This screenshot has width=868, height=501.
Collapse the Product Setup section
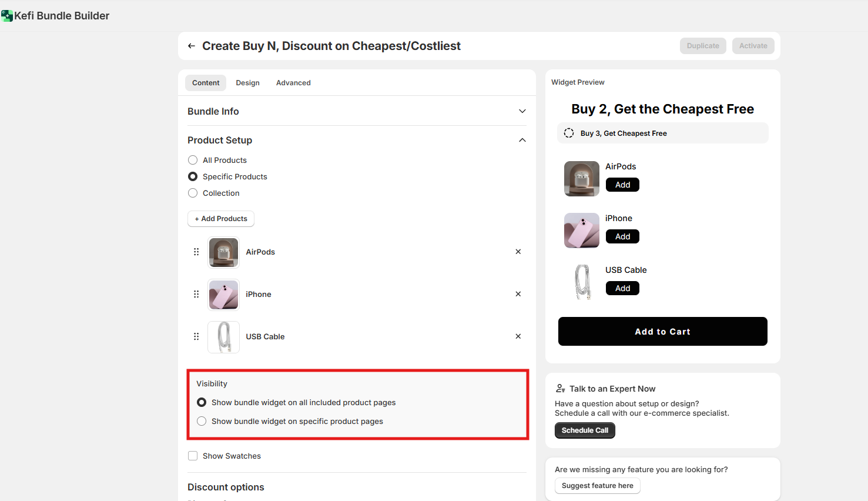coord(522,140)
